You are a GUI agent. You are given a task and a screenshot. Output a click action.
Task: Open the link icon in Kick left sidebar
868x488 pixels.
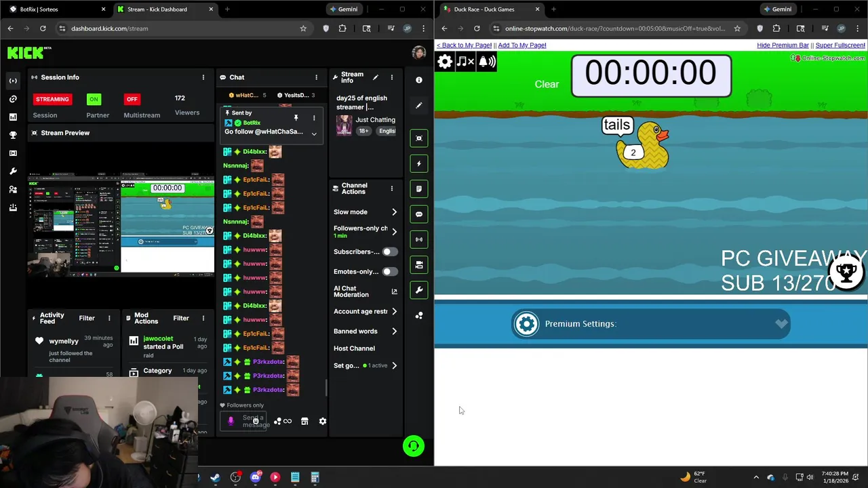[x=13, y=99]
